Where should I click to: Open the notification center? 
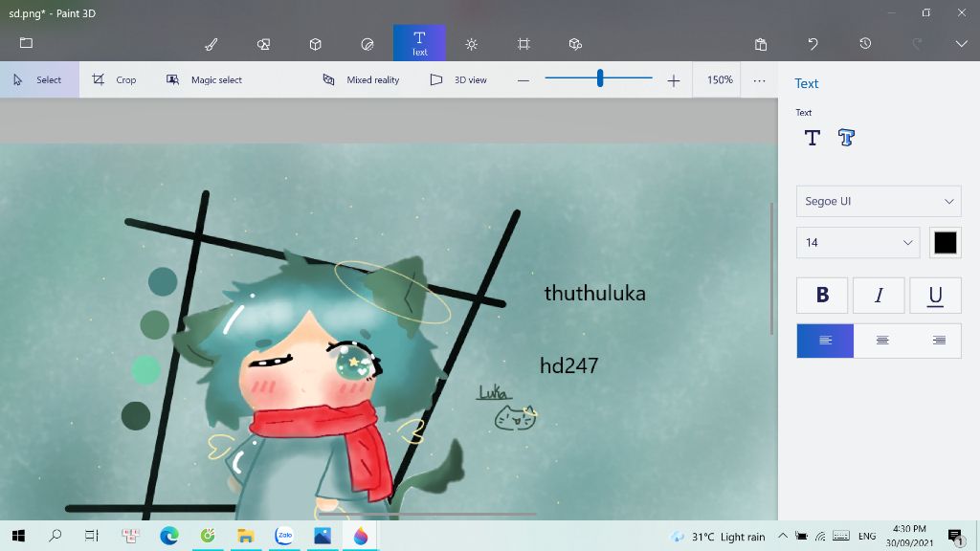point(955,536)
